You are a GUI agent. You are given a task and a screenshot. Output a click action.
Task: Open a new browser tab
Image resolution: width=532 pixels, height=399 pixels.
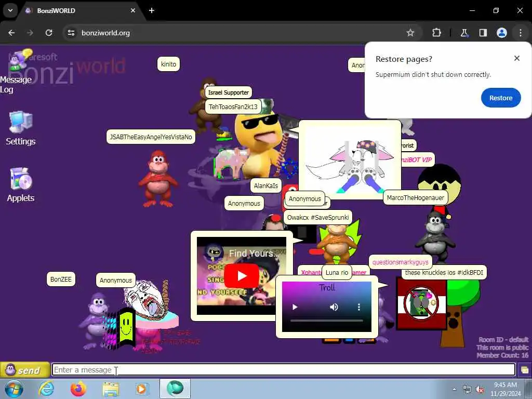coord(152,10)
